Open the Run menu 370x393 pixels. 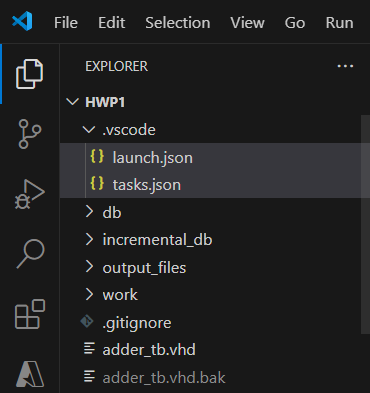(339, 23)
